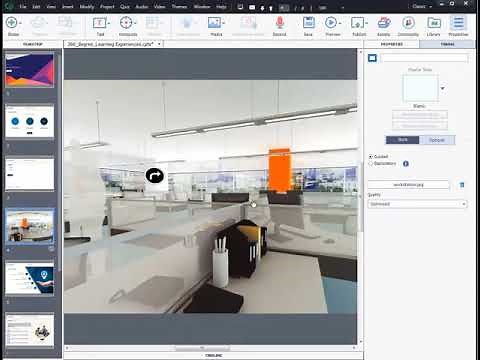Image resolution: width=480 pixels, height=360 pixels.
Task: Click the 360 image file name button
Action: pos(408,185)
